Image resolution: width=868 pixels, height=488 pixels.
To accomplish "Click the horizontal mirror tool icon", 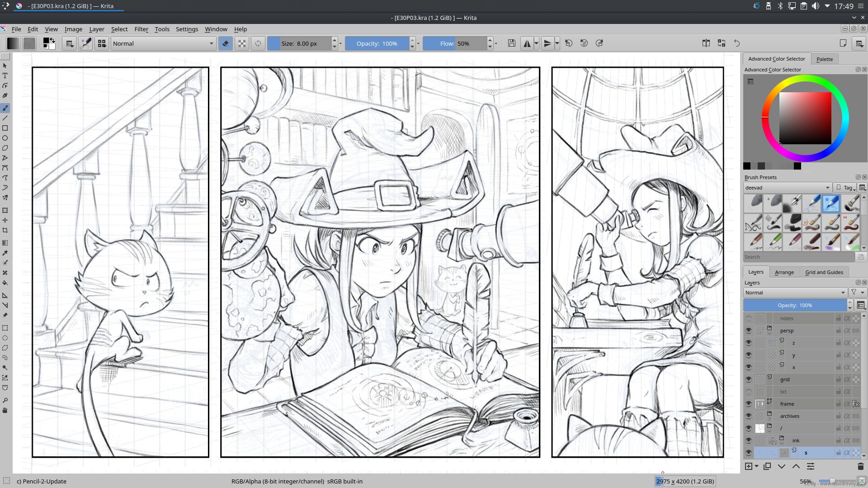I will 527,43.
